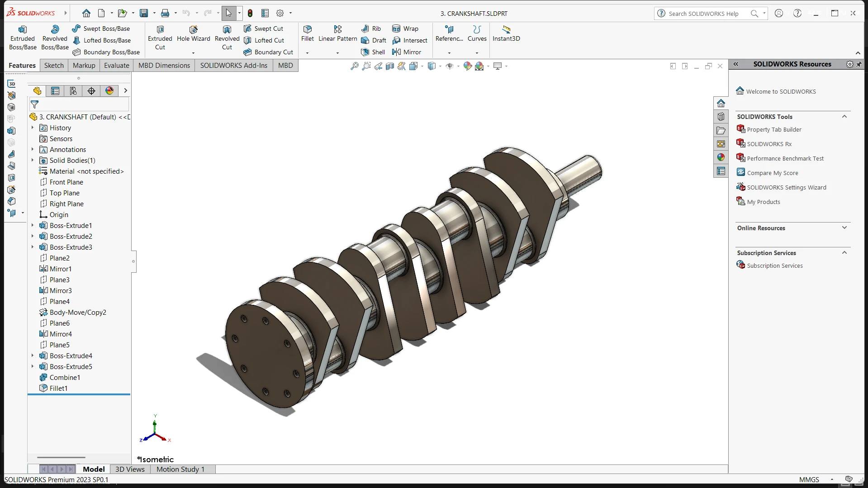
Task: Open Appearances tab in task pane
Action: click(x=721, y=157)
